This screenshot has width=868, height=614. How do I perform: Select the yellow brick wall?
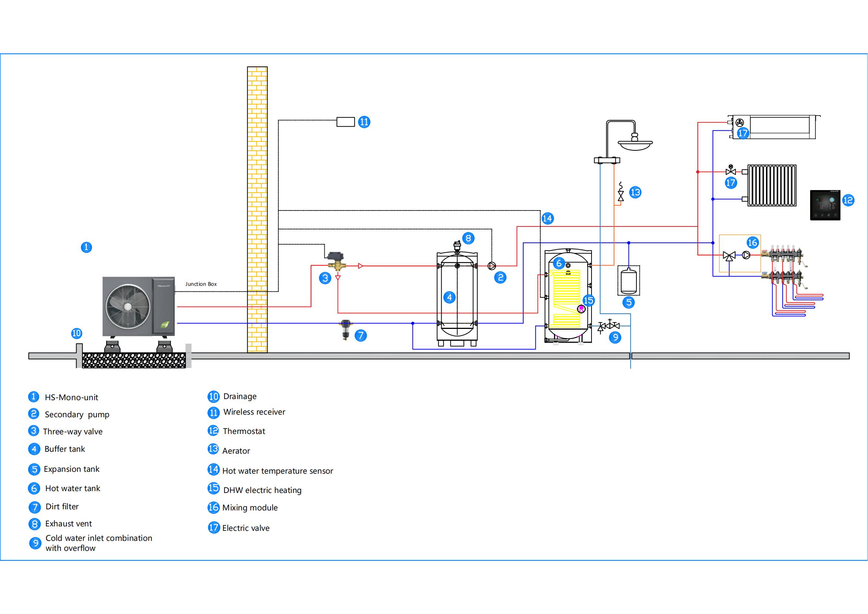pyautogui.click(x=258, y=210)
